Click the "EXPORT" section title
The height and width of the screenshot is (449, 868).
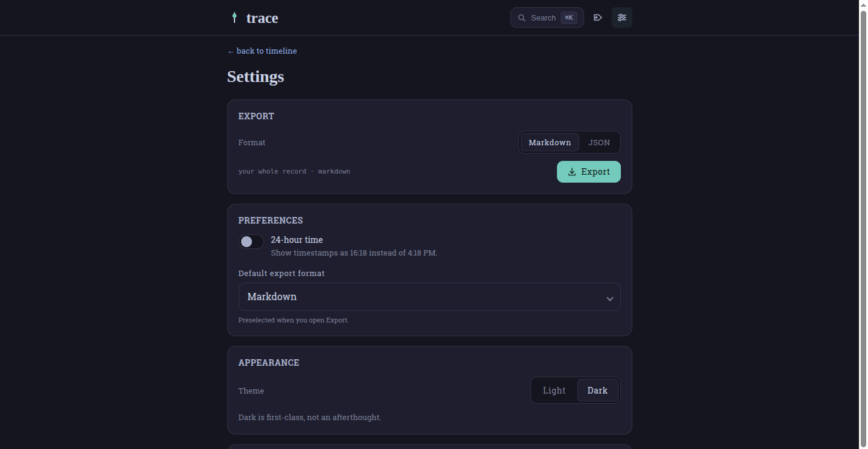pos(256,116)
